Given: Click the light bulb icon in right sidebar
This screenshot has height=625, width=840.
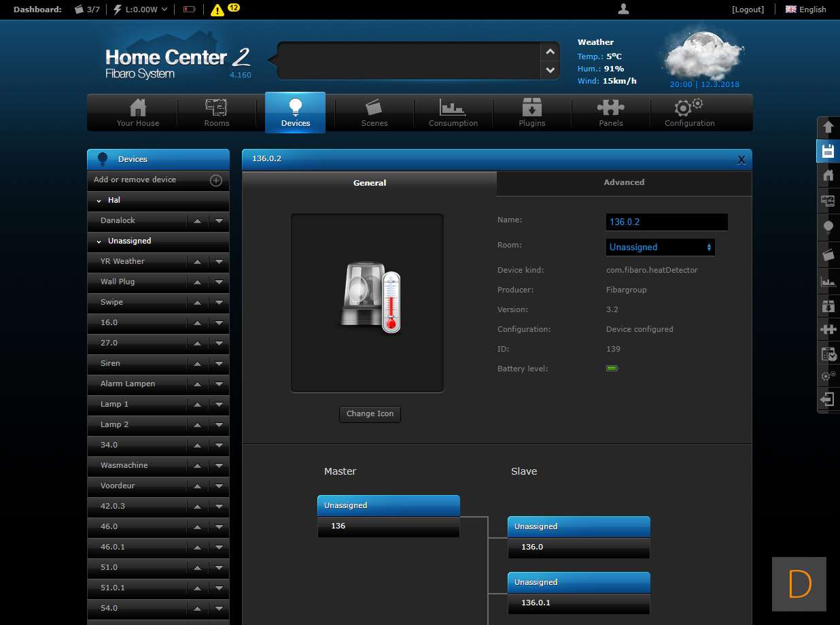Looking at the screenshot, I should pyautogui.click(x=828, y=227).
